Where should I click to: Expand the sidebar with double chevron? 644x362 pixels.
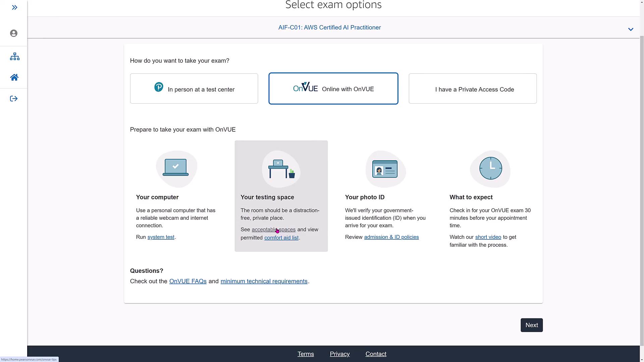point(14,7)
